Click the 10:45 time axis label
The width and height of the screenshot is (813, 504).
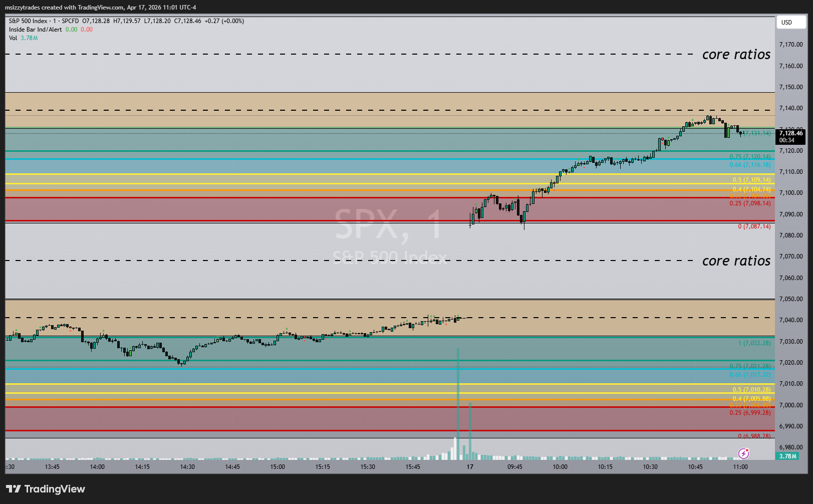click(x=695, y=467)
